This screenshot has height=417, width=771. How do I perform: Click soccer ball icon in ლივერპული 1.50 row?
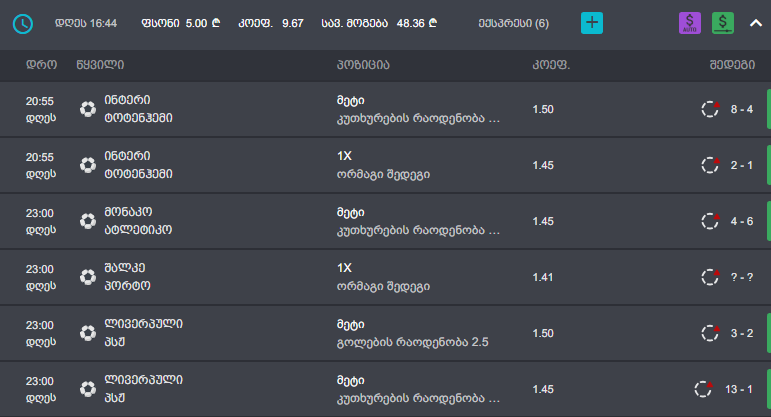(88, 333)
